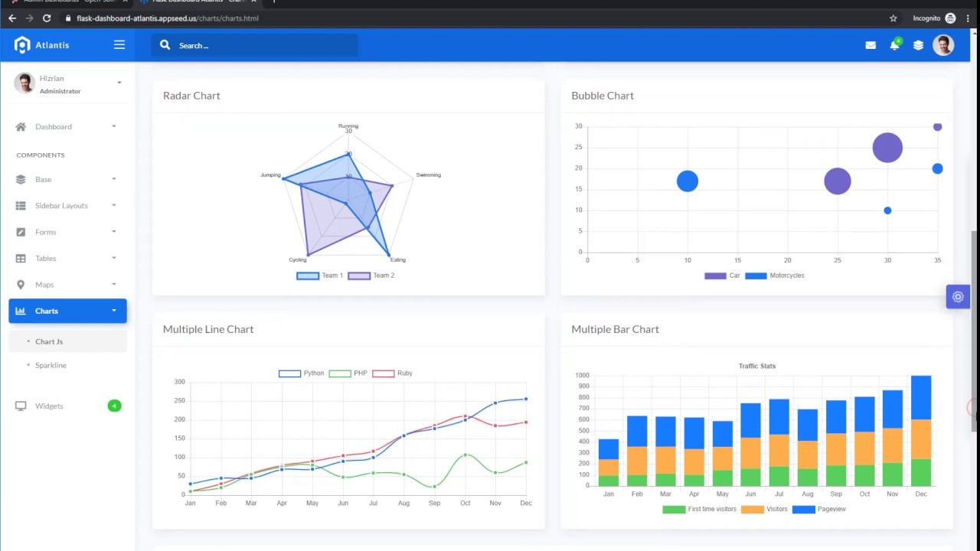Click the Maps menu label

44,285
